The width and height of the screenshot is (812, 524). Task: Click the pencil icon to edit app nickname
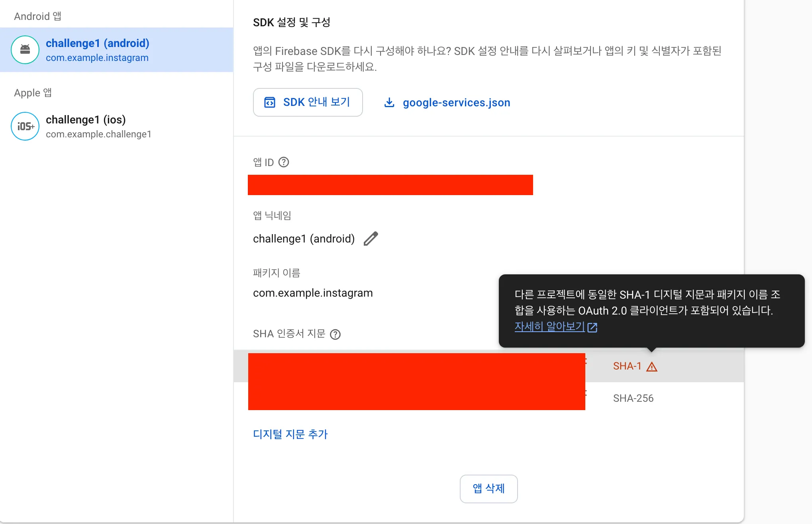point(371,239)
